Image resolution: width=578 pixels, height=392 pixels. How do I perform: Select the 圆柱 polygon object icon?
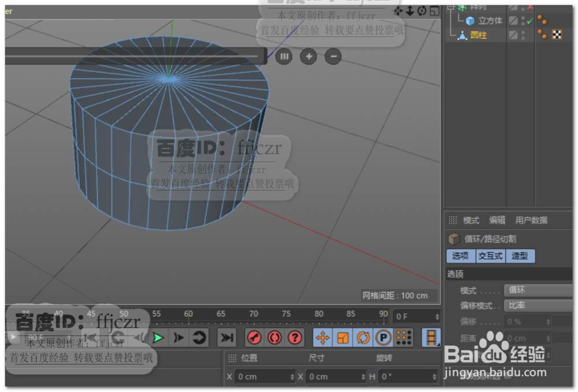462,35
